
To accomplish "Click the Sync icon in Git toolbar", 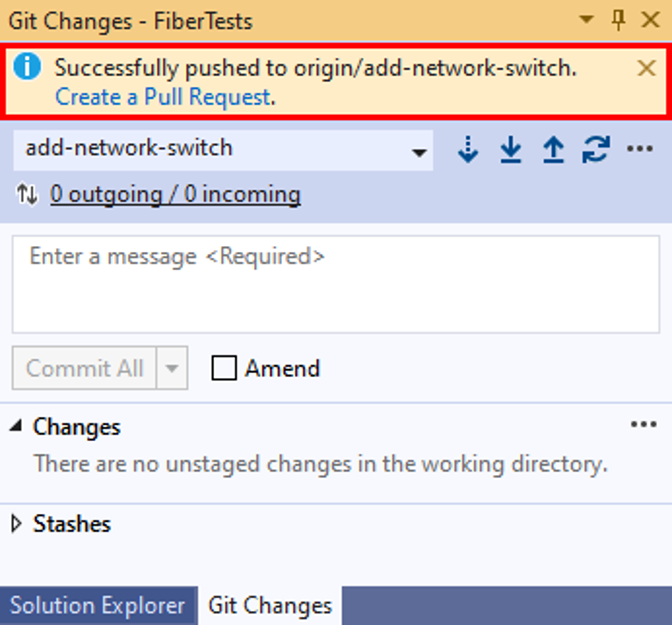I will click(x=596, y=150).
